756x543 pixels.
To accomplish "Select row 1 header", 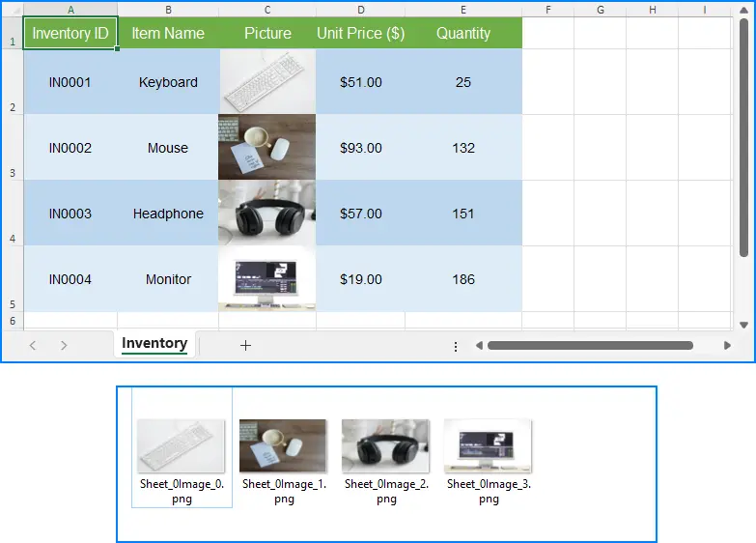I will tap(13, 33).
